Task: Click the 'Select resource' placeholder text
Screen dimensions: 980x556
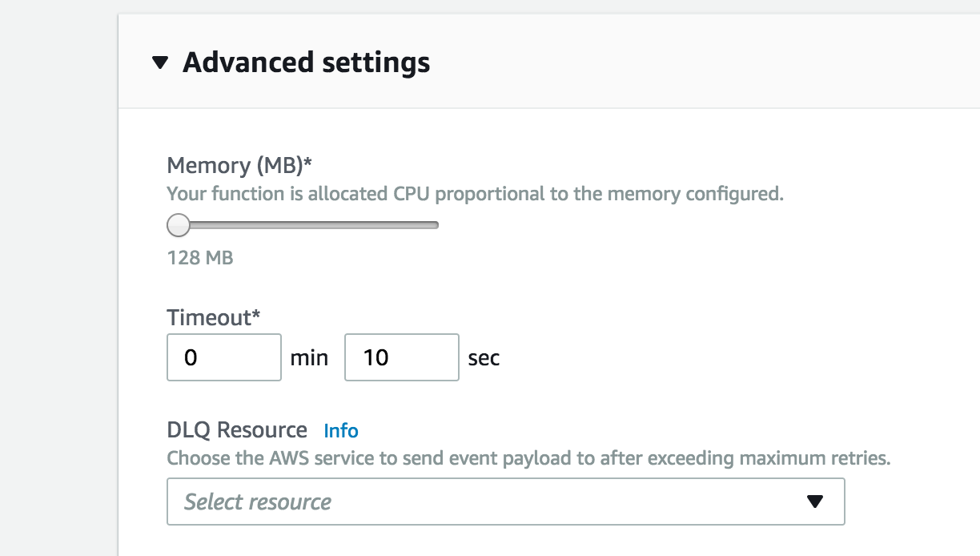Action: coord(258,502)
